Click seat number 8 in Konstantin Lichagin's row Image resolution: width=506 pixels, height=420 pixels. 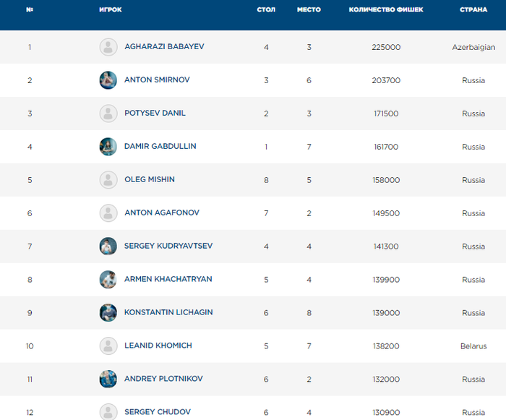pyautogui.click(x=309, y=313)
